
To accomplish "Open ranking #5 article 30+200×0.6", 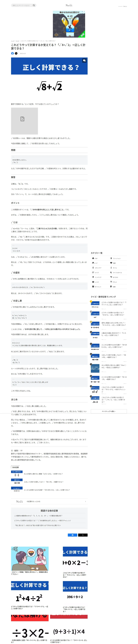I will click(x=109, y=348).
